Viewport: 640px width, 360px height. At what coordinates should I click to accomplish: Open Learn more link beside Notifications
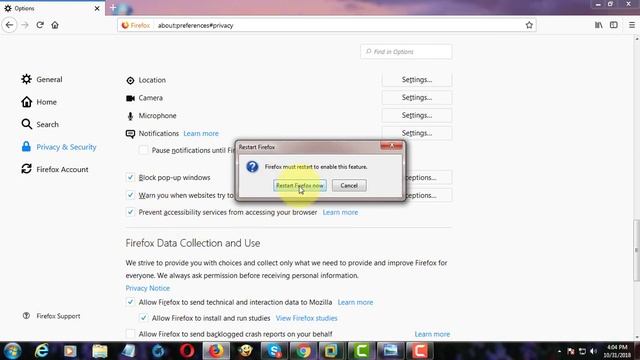tap(201, 133)
